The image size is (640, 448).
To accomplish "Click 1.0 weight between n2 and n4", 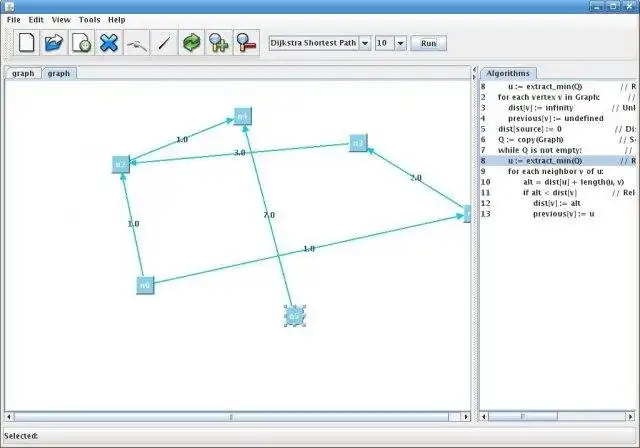I will tap(182, 140).
